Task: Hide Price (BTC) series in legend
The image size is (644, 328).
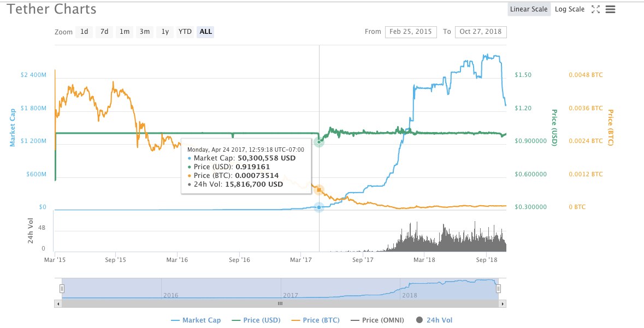Action: tap(321, 320)
